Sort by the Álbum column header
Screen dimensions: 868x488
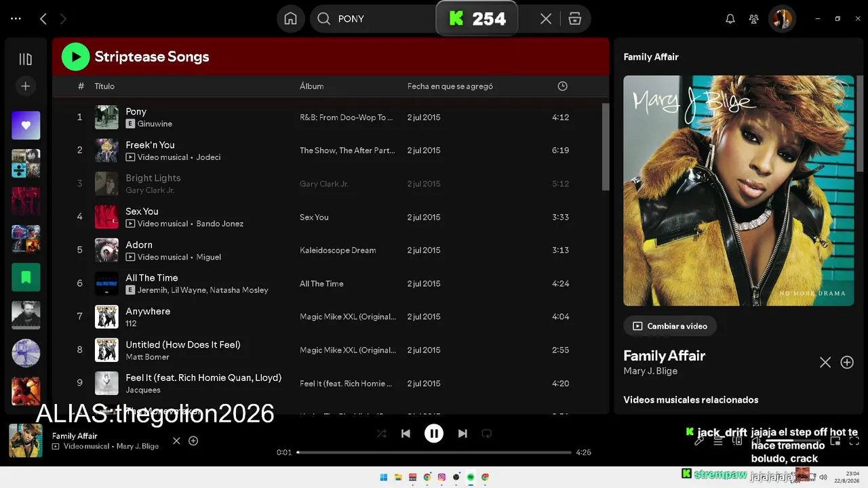point(312,86)
